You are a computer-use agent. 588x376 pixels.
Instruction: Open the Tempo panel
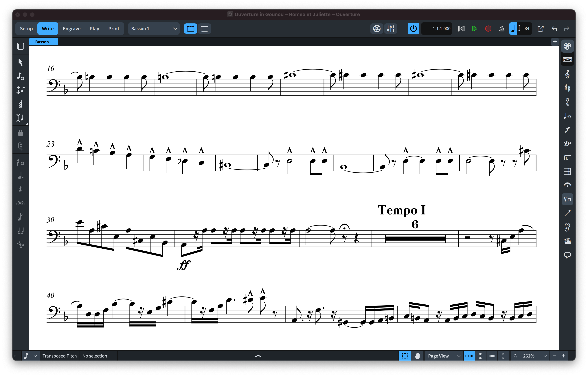coord(567,116)
